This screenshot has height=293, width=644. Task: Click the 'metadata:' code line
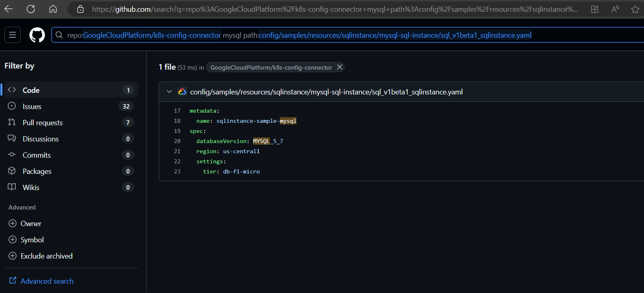[205, 111]
